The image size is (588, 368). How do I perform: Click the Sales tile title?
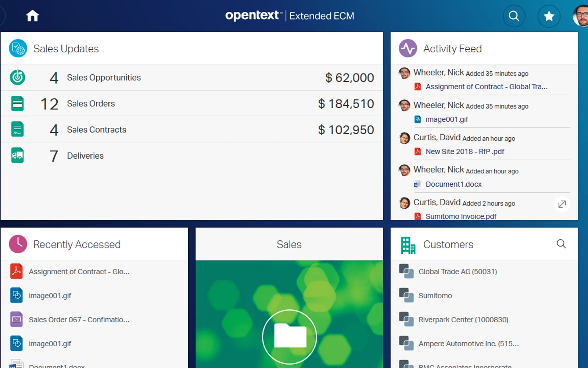[x=289, y=244]
